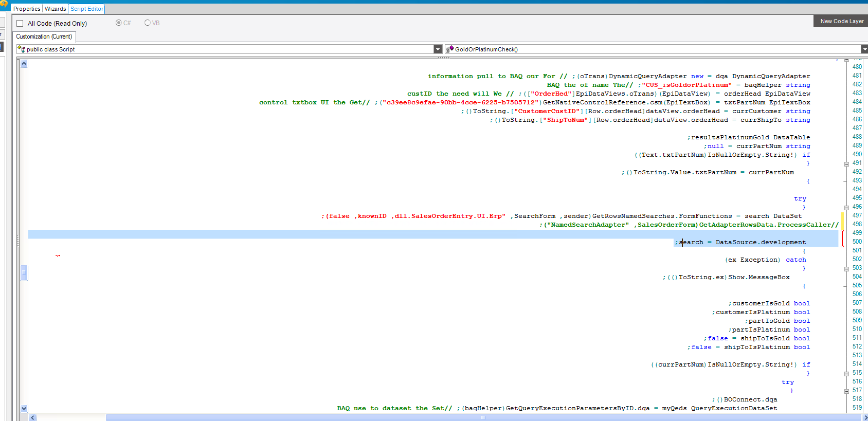
Task: Click the vertical scrollbar thumb
Action: coord(24,273)
